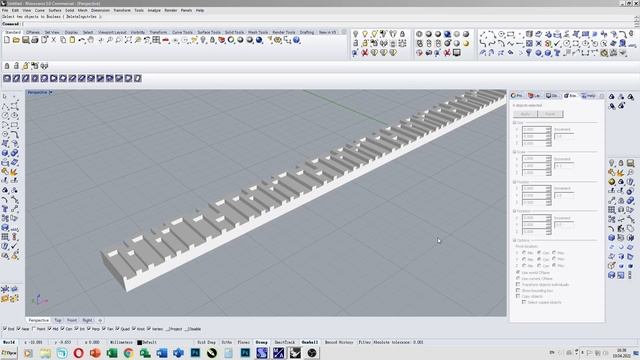Select the Box solid tool in left sidebar
This screenshot has width=640, height=360.
5,153
